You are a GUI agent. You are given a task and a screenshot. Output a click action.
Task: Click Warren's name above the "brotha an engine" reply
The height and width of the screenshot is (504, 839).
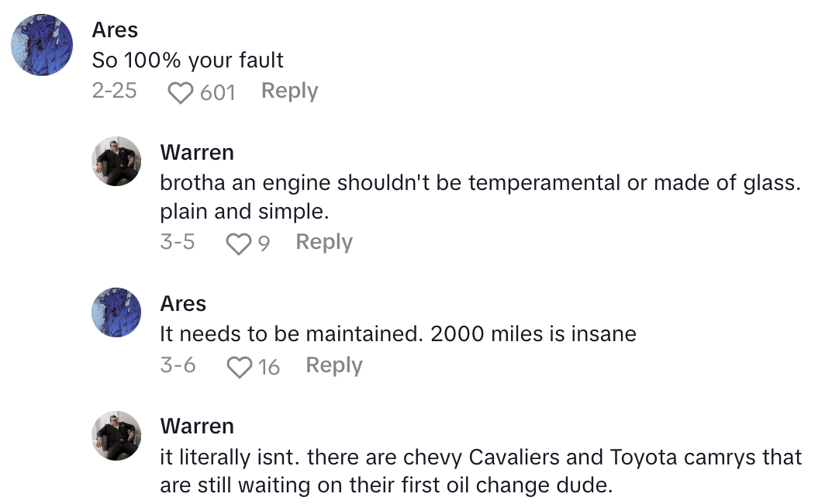point(197,153)
